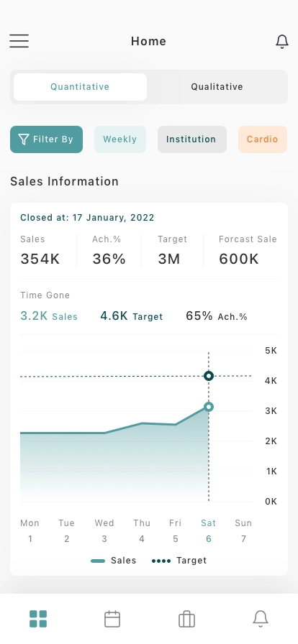Click the Sales Information heading

[65, 181]
